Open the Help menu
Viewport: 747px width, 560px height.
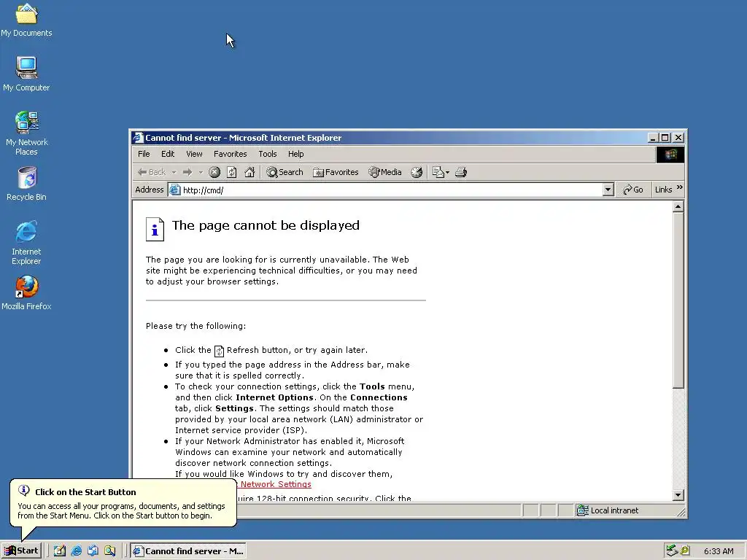tap(296, 154)
